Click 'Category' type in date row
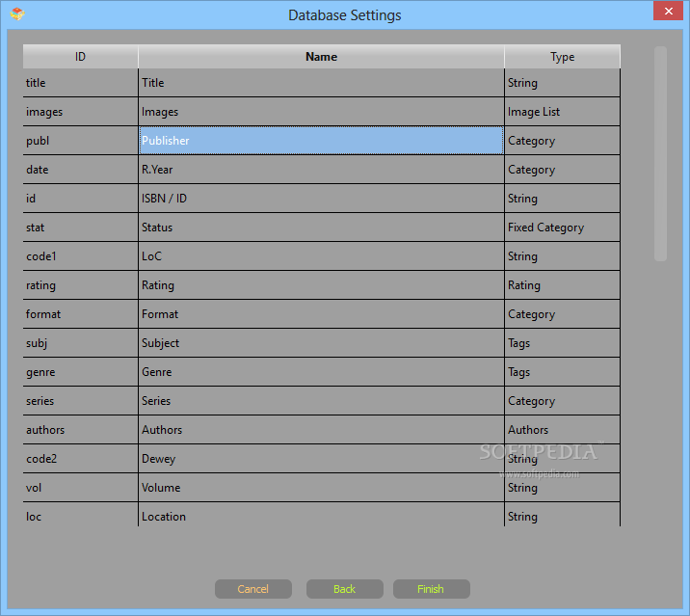The image size is (690, 616). [x=563, y=170]
